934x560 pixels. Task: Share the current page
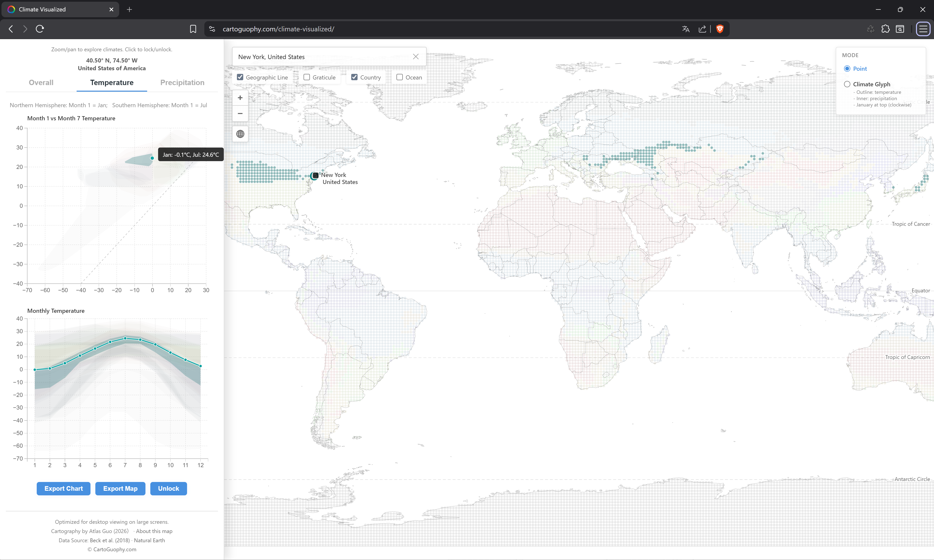[x=702, y=29]
